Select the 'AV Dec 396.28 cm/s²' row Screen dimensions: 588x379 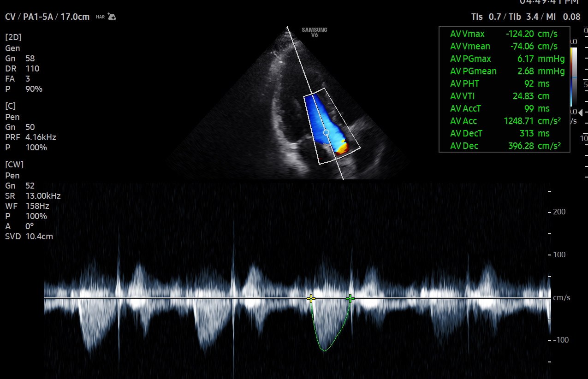point(505,146)
